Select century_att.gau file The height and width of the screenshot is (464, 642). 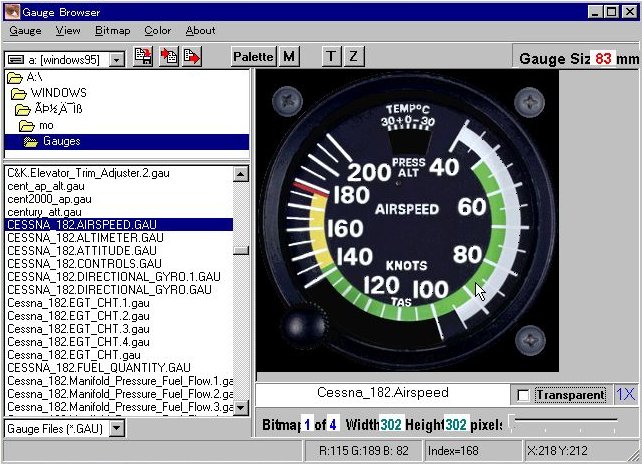coord(44,212)
